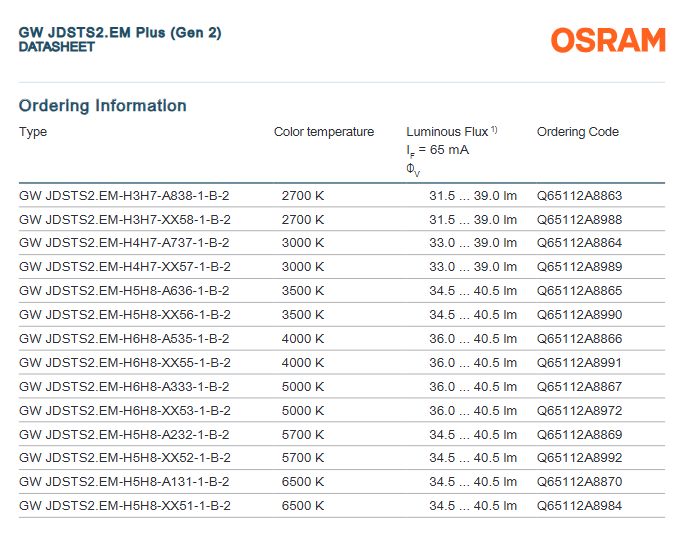Click ordering code Q65112A8863
681x537 pixels.
(x=579, y=196)
